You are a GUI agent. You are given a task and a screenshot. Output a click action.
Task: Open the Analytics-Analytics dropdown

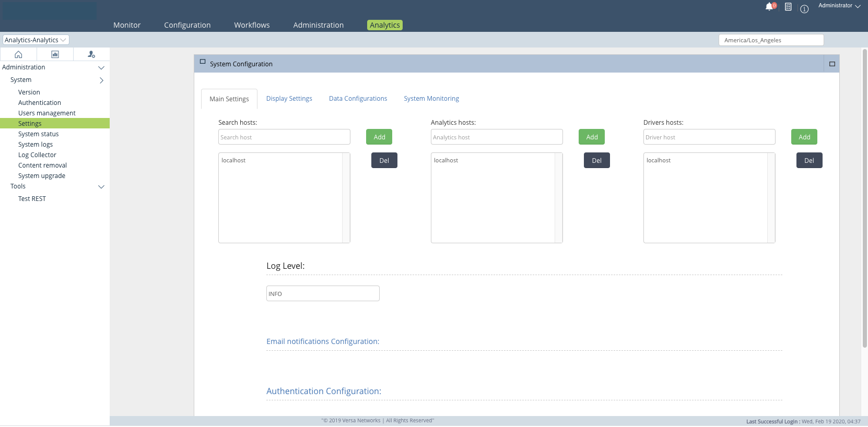[36, 40]
